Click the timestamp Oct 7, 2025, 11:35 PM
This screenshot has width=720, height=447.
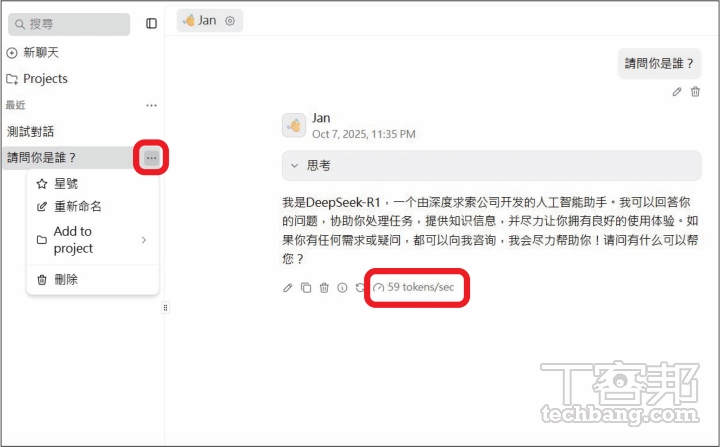(364, 134)
